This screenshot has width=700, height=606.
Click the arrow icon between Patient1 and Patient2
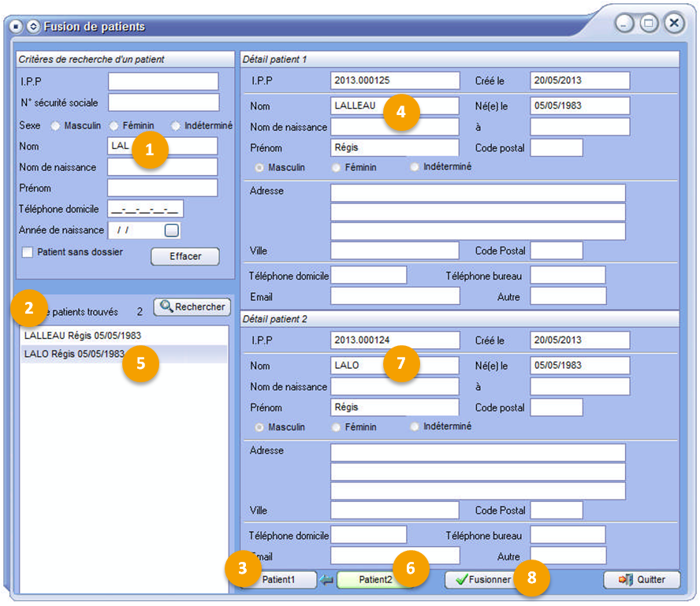point(327,580)
